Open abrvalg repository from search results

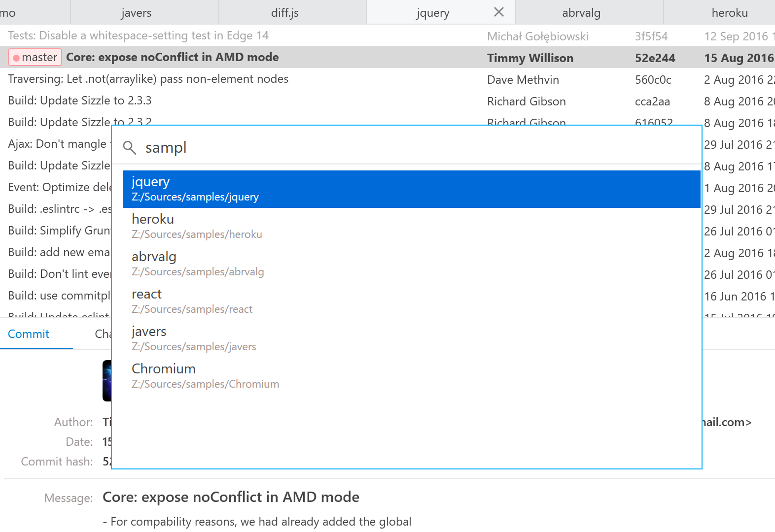411,264
